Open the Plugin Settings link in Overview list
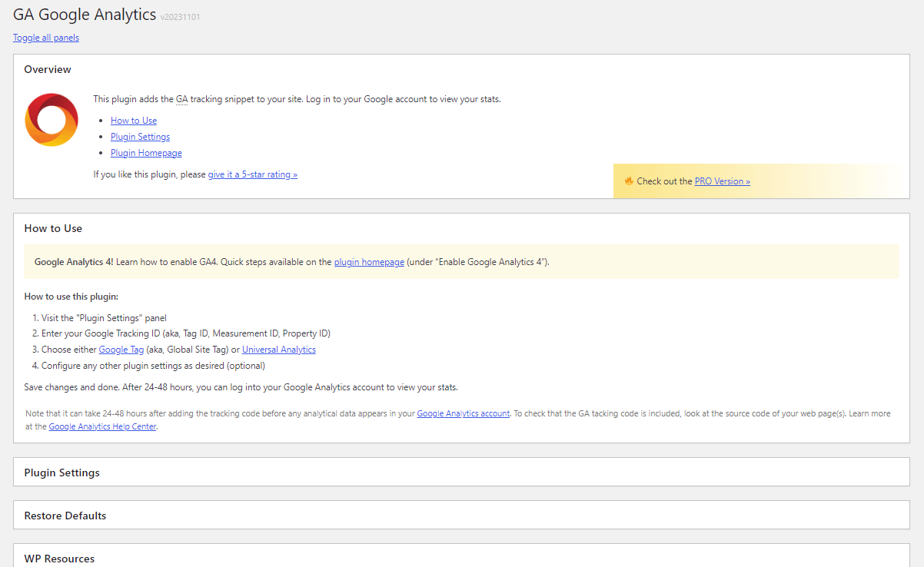The image size is (924, 567). (x=140, y=137)
